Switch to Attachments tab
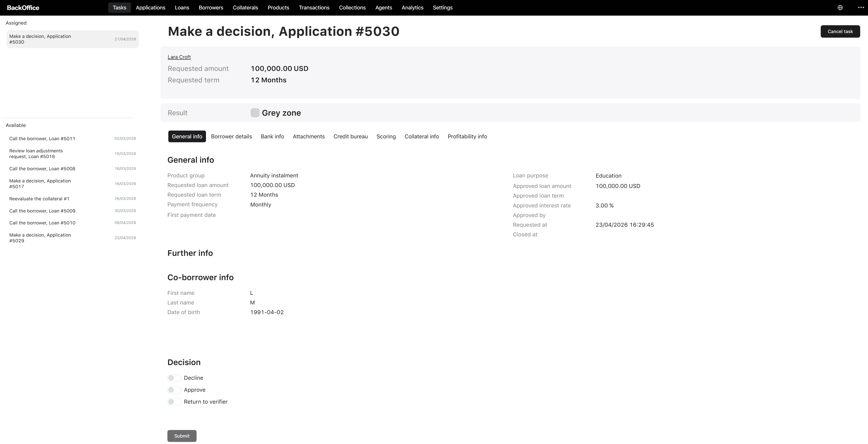868x444 pixels. click(309, 137)
